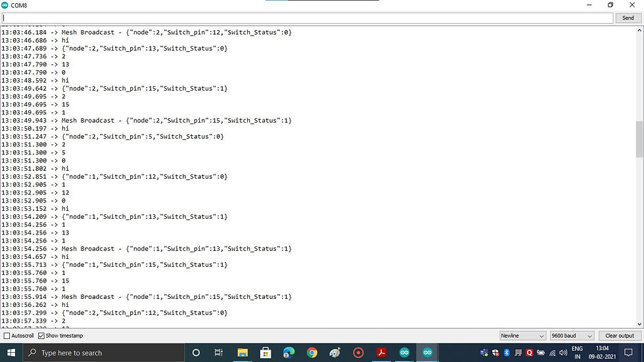Open the Windows Start menu
This screenshot has height=362, width=644.
coord(12,353)
